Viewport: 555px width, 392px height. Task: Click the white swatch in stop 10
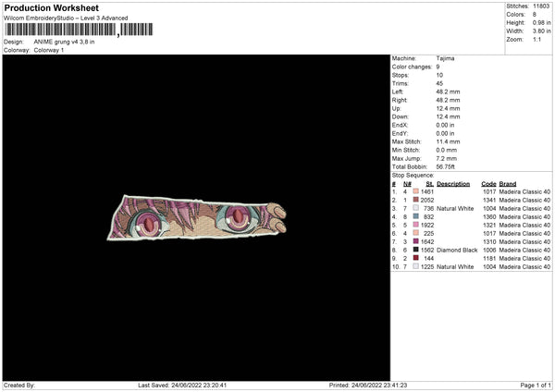(x=416, y=266)
